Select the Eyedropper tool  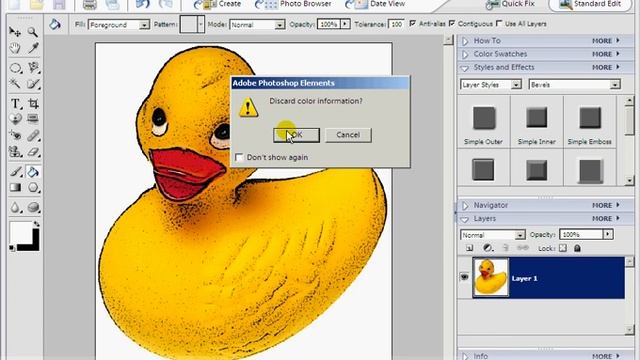pyautogui.click(x=33, y=49)
